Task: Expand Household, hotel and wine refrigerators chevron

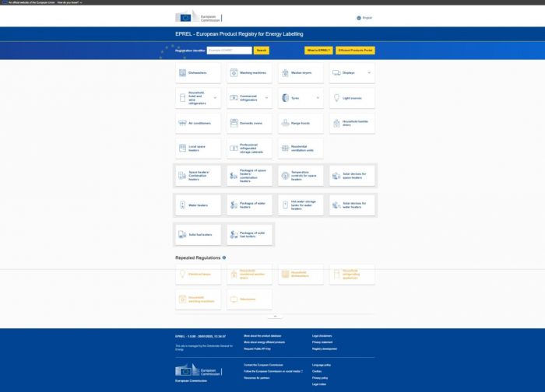Action: (215, 98)
